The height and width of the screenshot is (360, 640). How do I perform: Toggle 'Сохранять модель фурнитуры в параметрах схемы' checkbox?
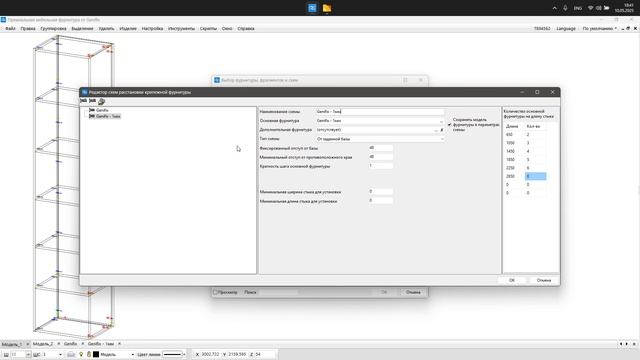(449, 125)
